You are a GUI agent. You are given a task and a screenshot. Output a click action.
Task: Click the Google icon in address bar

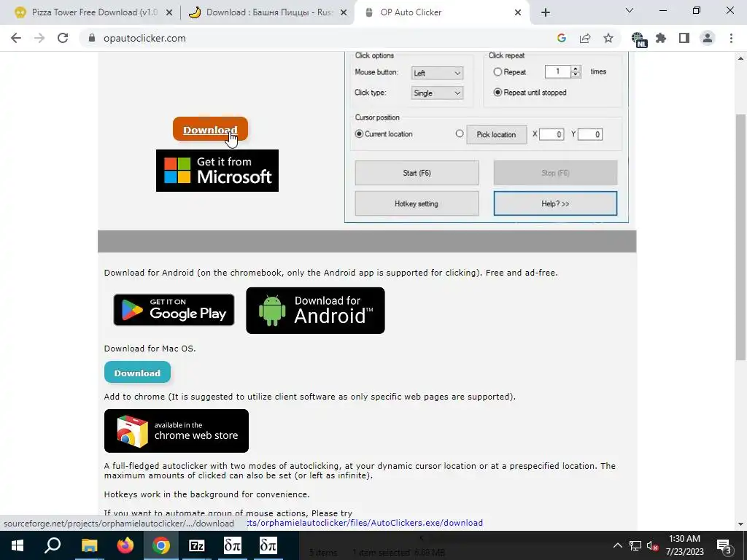click(x=562, y=38)
